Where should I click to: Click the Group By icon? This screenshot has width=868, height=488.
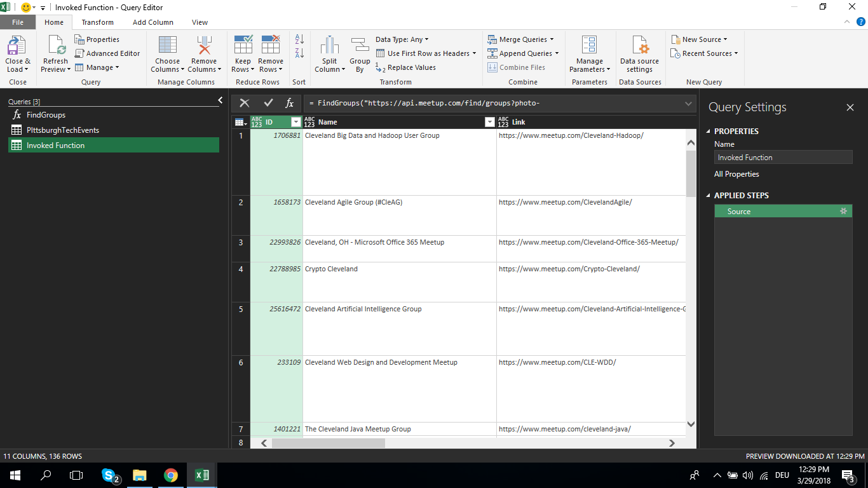click(360, 47)
